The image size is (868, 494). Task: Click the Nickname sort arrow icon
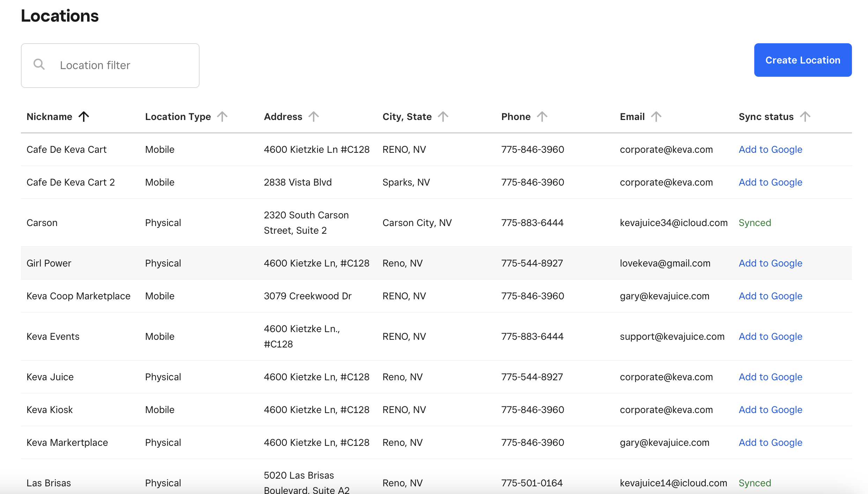point(84,117)
